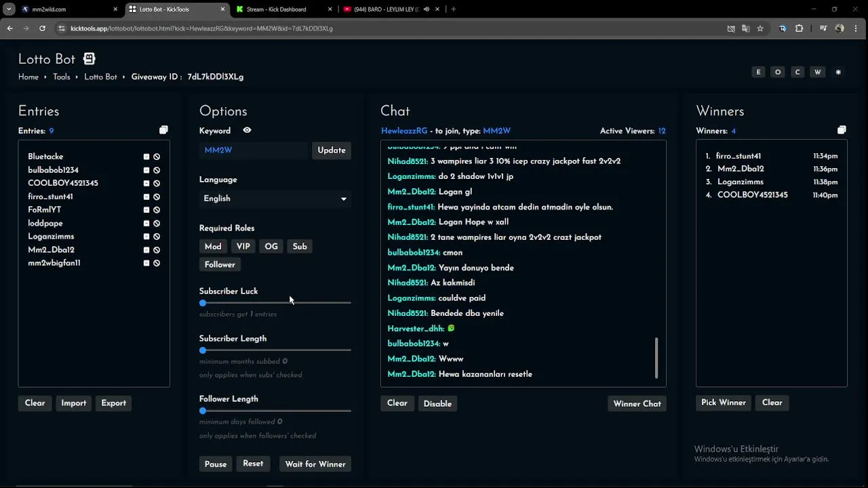
Task: Open the HewleazzRG channel link in Chat
Action: (404, 131)
